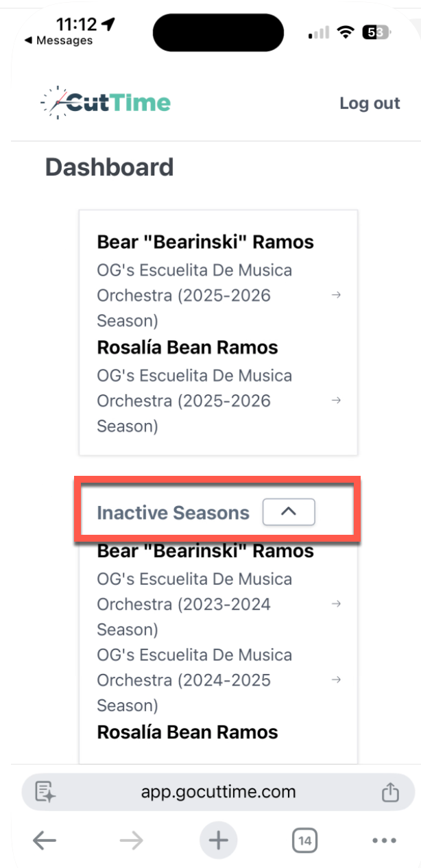The width and height of the screenshot is (421, 868).
Task: Tap the app.gocuttime.com address field
Action: pyautogui.click(x=218, y=792)
